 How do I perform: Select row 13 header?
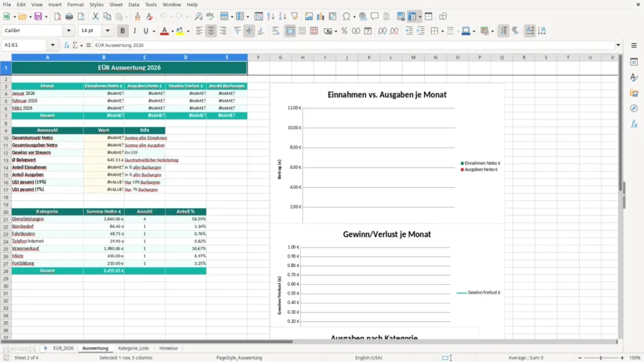click(x=6, y=160)
